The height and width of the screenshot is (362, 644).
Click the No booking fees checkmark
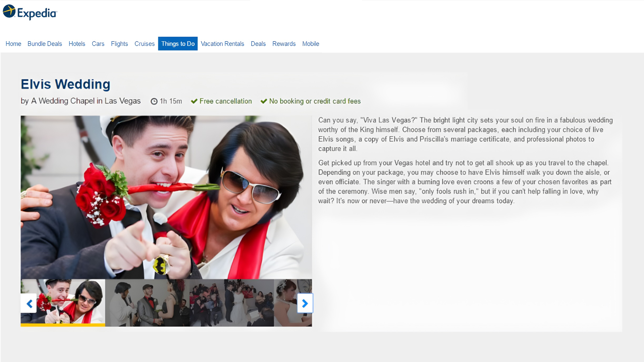(x=264, y=101)
